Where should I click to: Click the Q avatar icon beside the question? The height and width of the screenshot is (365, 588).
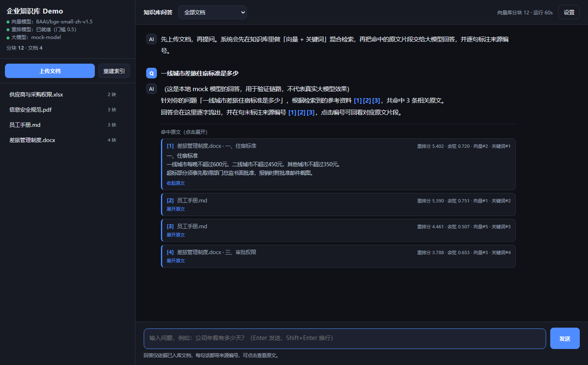click(x=152, y=73)
